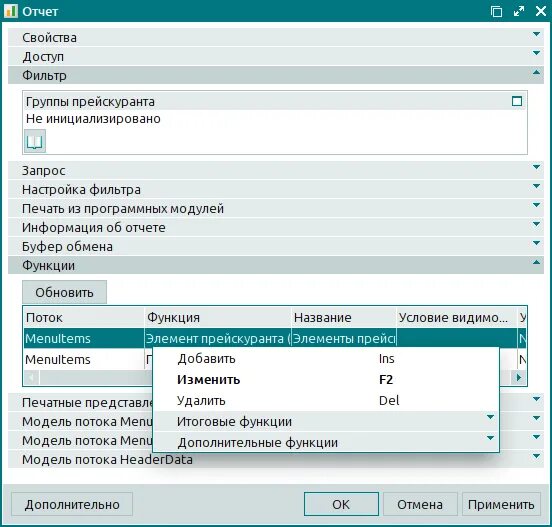This screenshot has width=552, height=527.
Task: Open the book icon under Группы прейскуранта
Action: (x=34, y=141)
